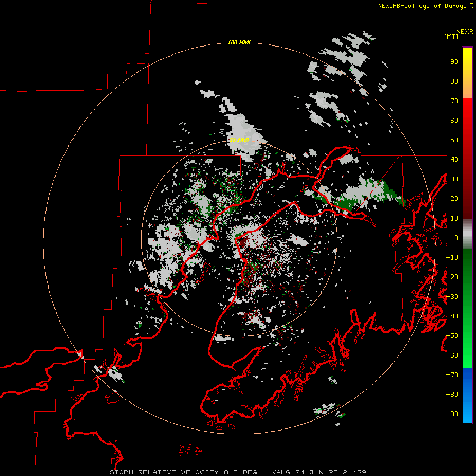Image resolution: width=476 pixels, height=476 pixels.
Task: Select the -20 scale value
Action: tap(452, 277)
